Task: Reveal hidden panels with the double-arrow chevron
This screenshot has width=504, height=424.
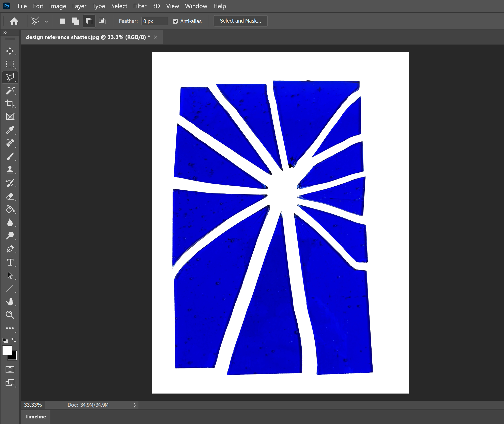Action: [x=5, y=32]
